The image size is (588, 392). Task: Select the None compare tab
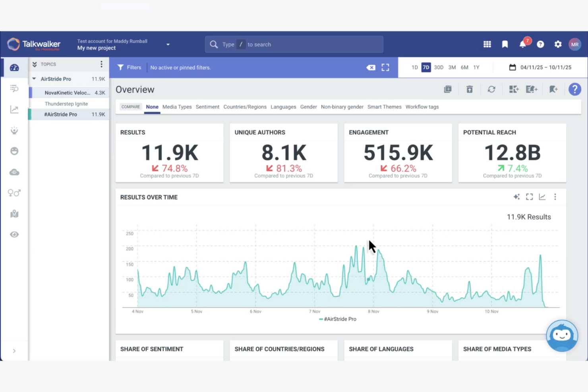152,107
